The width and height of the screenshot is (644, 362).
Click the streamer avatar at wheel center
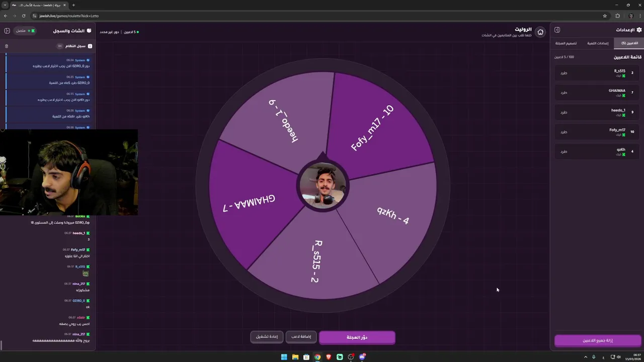(322, 186)
